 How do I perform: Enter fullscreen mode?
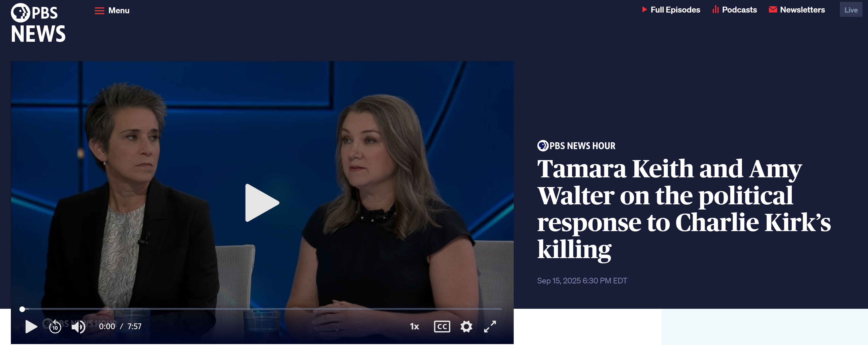coord(490,327)
